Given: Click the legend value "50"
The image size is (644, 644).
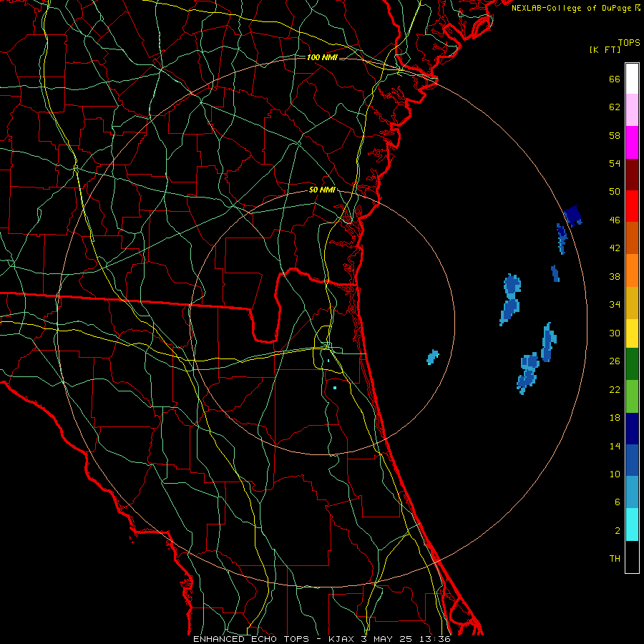Looking at the screenshot, I should coord(615,192).
